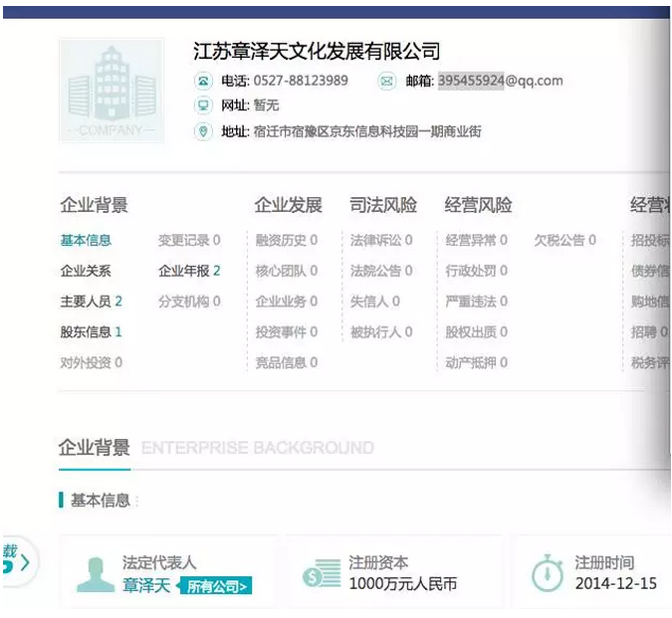Open 所有公司 button next to 章泽天
672x618 pixels.
tap(216, 586)
